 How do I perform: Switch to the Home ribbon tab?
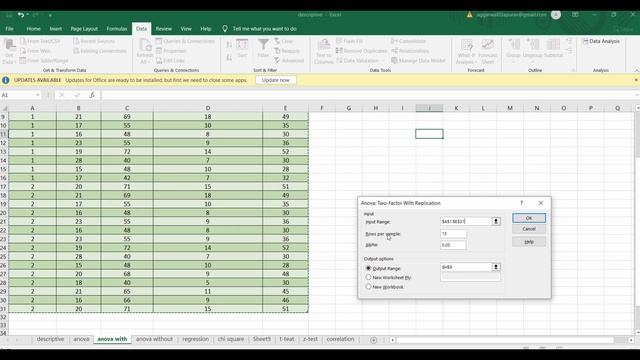[x=33, y=29]
